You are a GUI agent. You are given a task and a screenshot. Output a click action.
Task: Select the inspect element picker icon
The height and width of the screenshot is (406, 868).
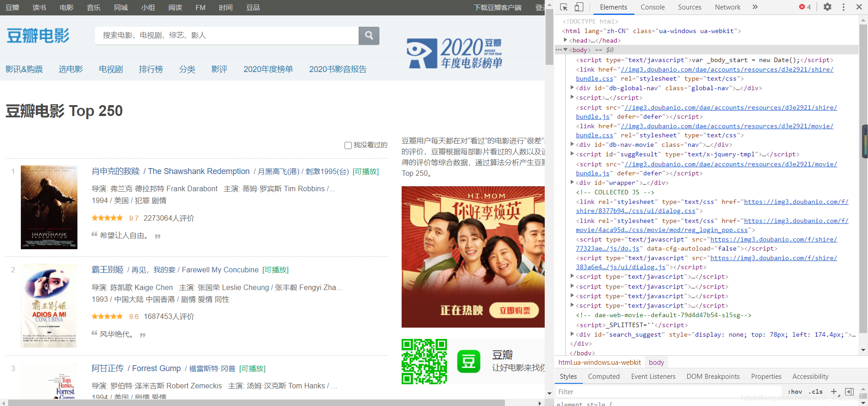pos(564,7)
